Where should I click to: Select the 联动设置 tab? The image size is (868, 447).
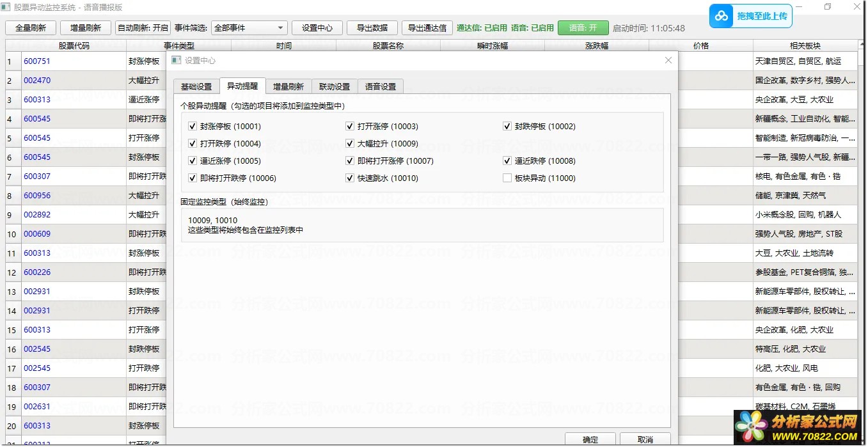[x=335, y=87]
